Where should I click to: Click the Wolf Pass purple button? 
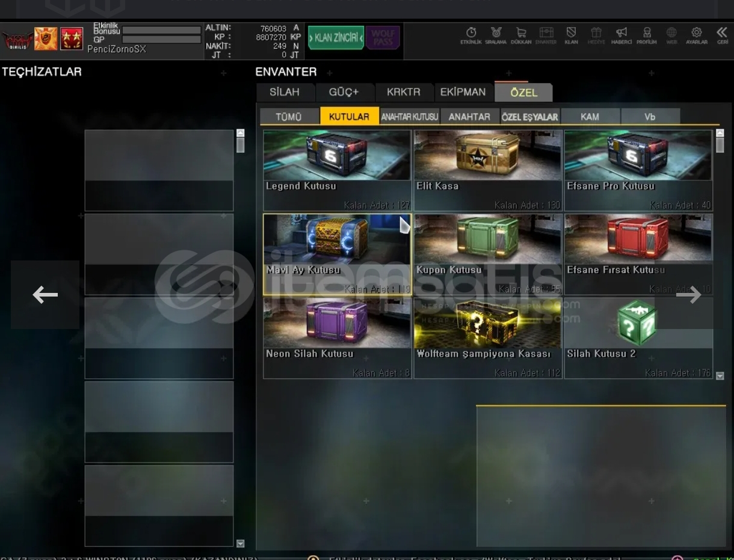click(383, 37)
